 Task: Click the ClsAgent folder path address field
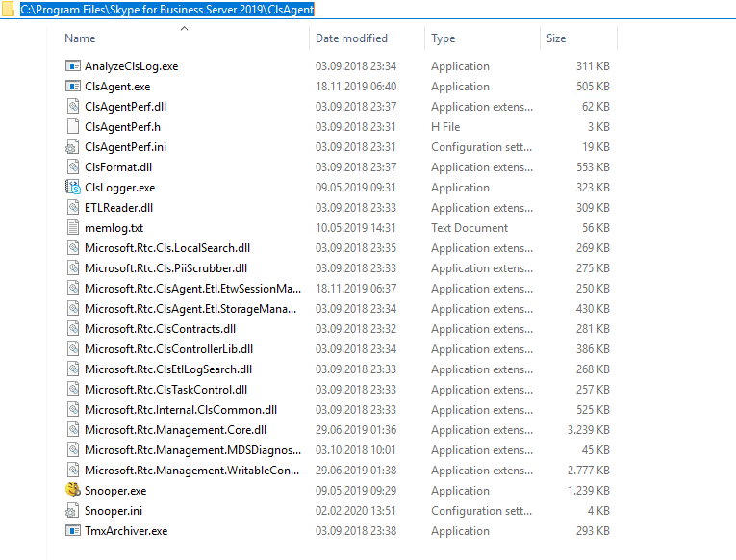pos(167,9)
